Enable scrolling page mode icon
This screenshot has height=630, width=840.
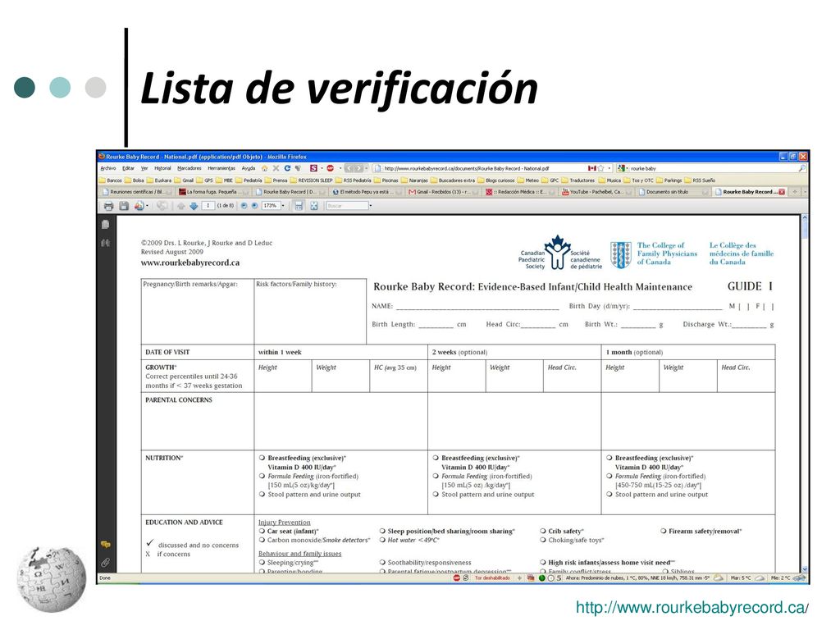[299, 206]
